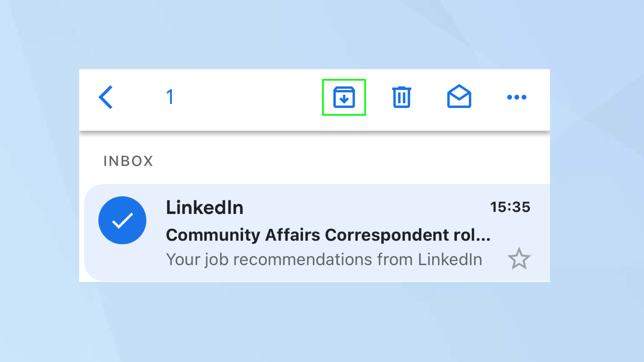
Task: Open the INBOX section label
Action: [x=128, y=161]
